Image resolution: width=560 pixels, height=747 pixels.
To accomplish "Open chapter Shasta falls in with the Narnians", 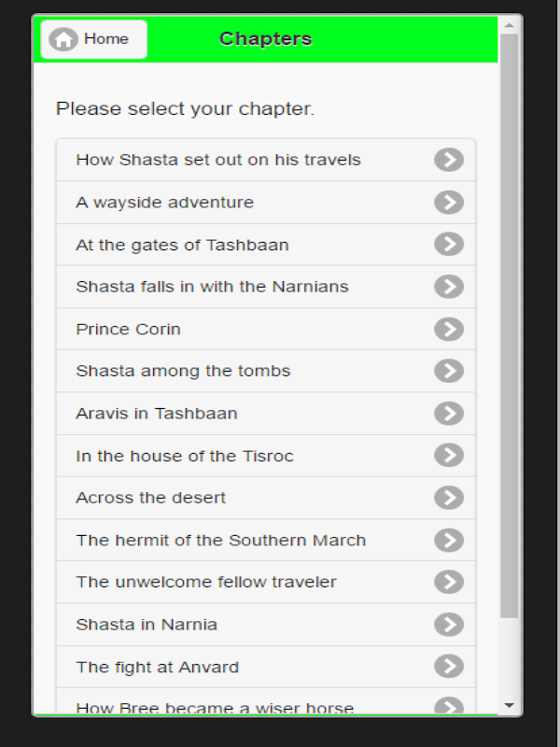I will pyautogui.click(x=212, y=287).
